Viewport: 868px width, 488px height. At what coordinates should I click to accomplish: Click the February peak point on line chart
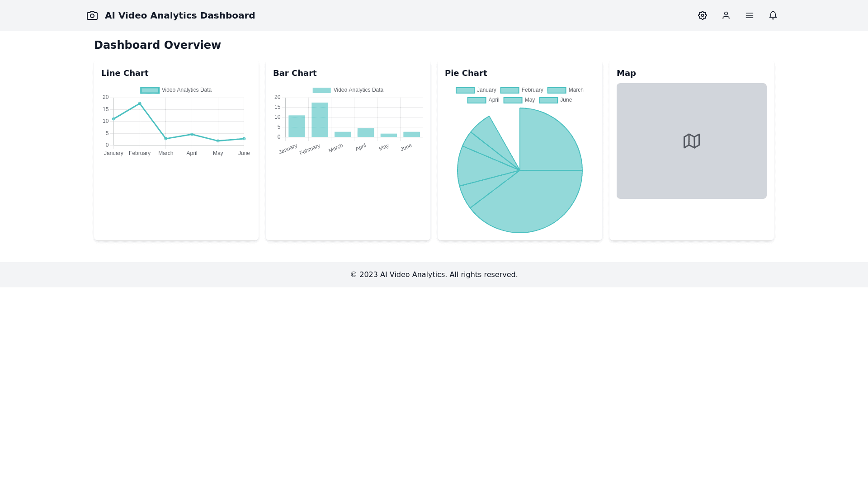click(140, 103)
